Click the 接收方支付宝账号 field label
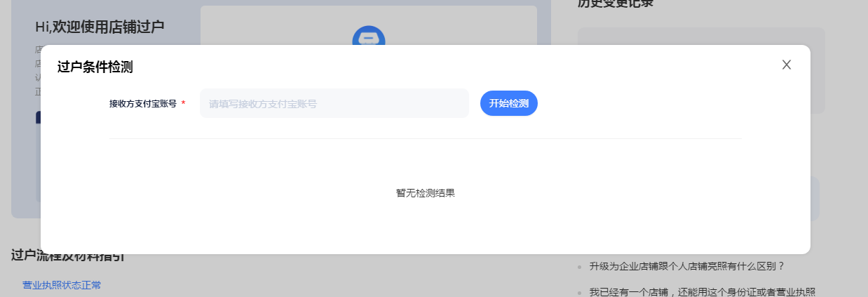This screenshot has width=868, height=297. click(x=142, y=104)
